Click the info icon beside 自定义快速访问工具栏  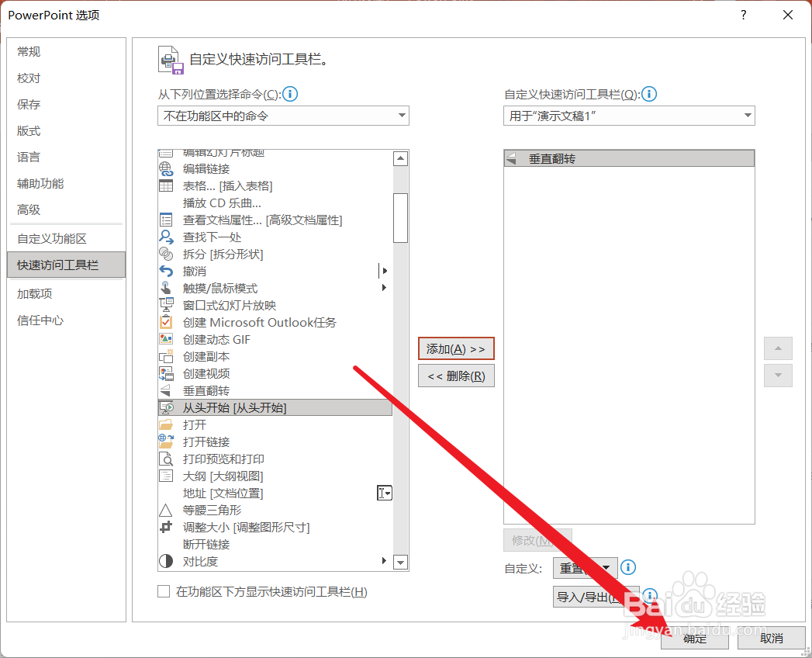[x=650, y=94]
